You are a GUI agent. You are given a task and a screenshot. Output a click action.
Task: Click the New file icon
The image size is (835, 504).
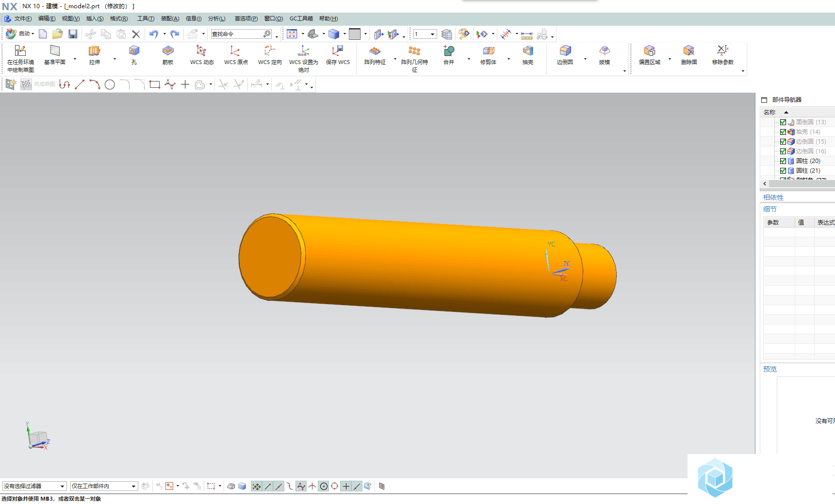point(43,34)
